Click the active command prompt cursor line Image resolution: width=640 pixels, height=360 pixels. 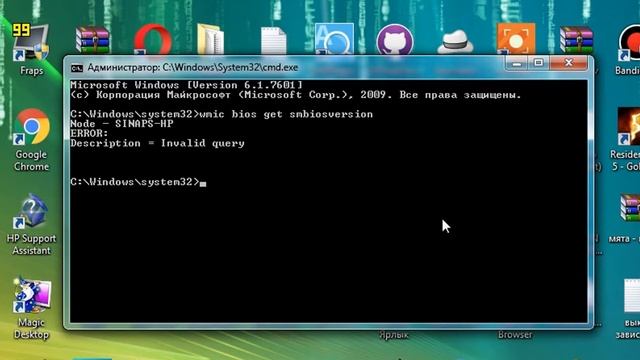(x=138, y=182)
